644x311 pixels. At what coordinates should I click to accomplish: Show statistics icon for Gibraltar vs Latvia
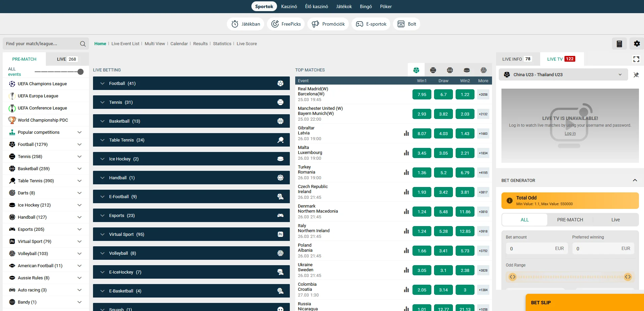(406, 133)
